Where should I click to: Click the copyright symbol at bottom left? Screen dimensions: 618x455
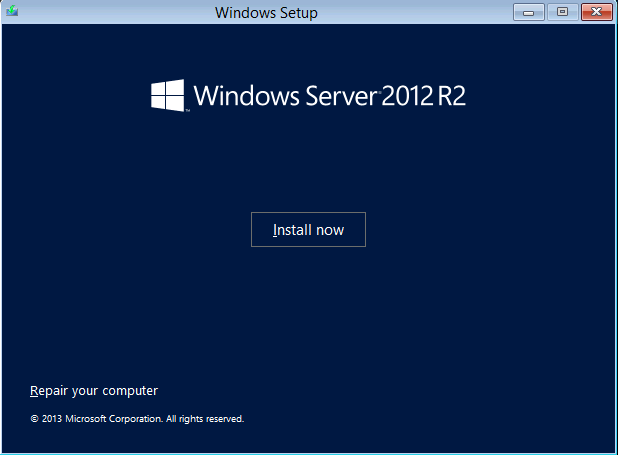coord(34,419)
